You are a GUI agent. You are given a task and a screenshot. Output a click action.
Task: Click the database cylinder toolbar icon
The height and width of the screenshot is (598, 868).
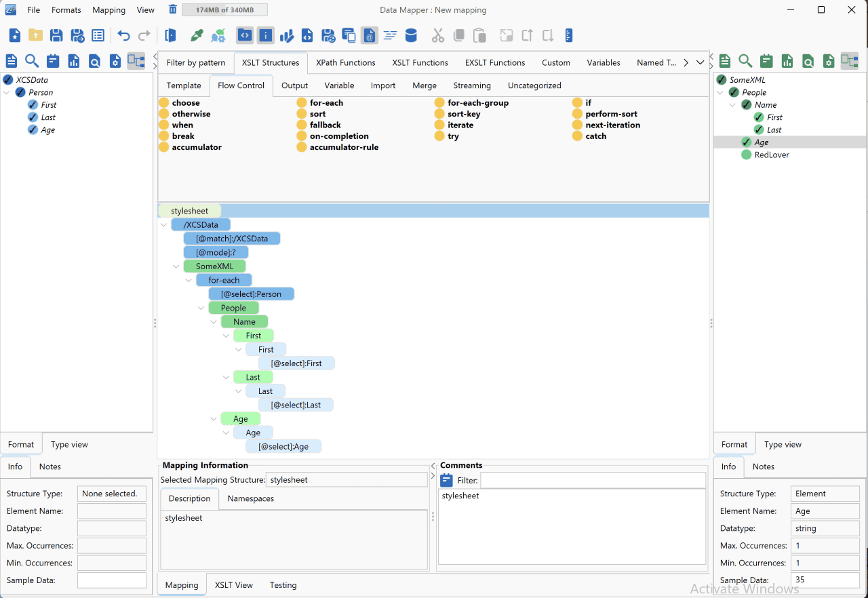pyautogui.click(x=411, y=36)
